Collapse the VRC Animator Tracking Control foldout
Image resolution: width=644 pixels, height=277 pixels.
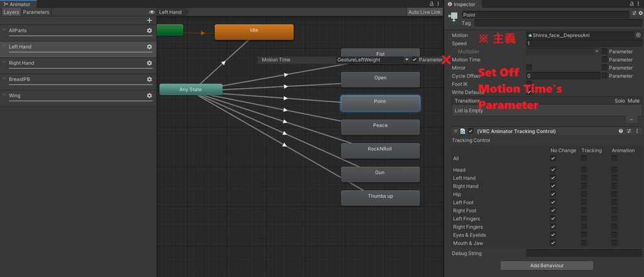coord(455,131)
